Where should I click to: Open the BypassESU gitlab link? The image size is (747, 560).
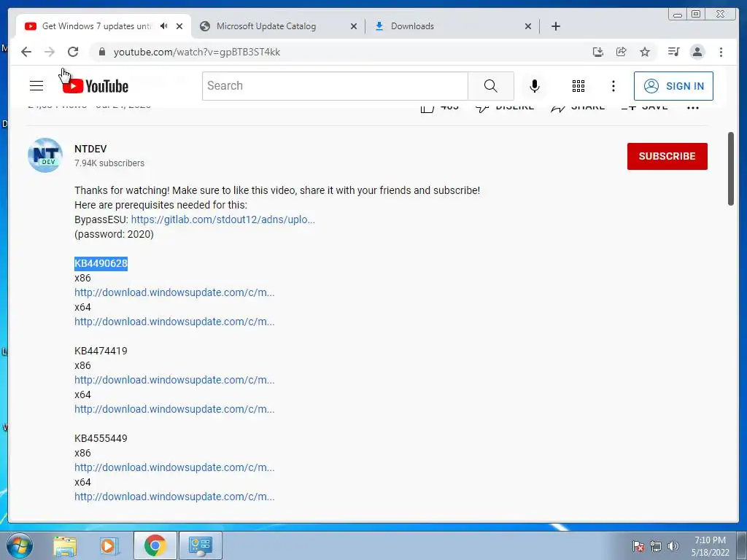pos(223,219)
